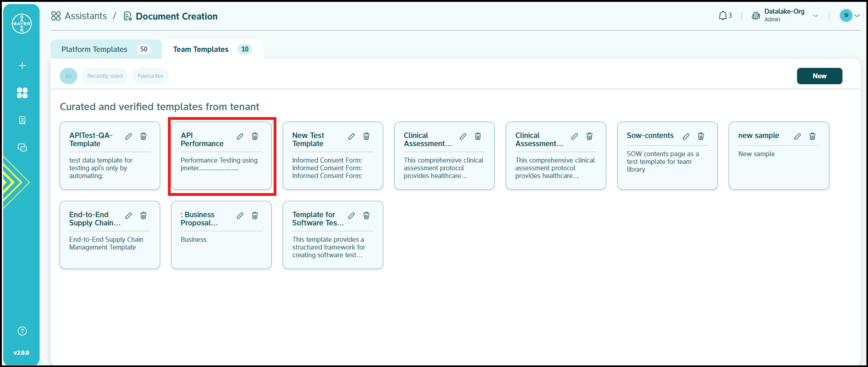This screenshot has width=868, height=367.
Task: Click the New button
Action: point(819,76)
